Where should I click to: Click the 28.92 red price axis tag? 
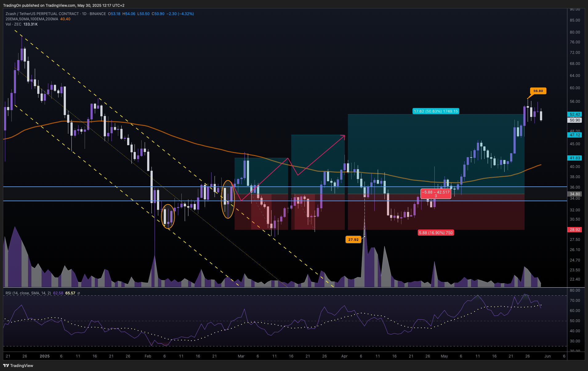click(575, 229)
